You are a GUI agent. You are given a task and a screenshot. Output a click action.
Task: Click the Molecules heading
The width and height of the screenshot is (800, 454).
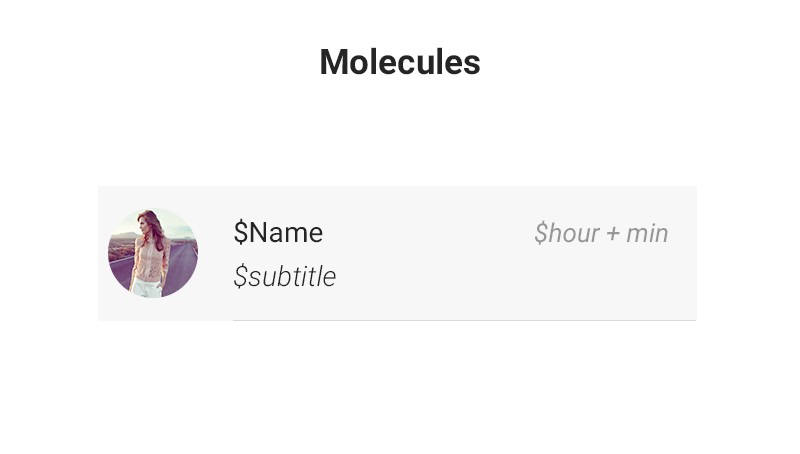point(400,62)
